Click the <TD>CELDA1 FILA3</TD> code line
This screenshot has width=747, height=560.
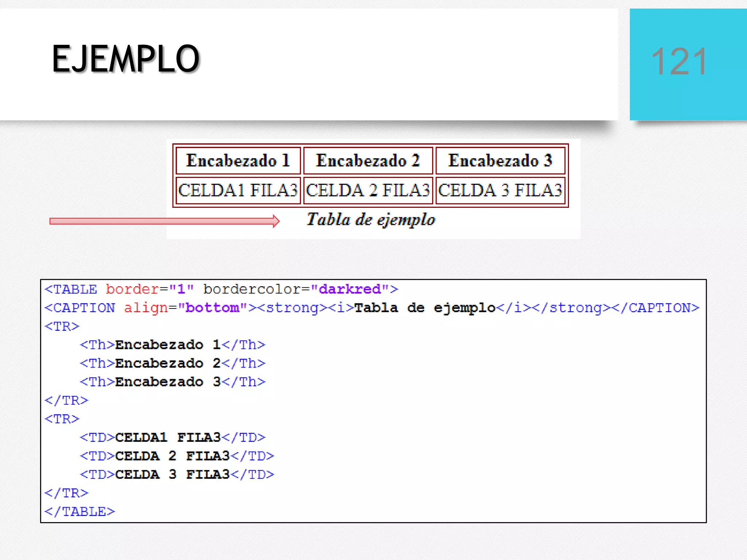[x=173, y=437]
